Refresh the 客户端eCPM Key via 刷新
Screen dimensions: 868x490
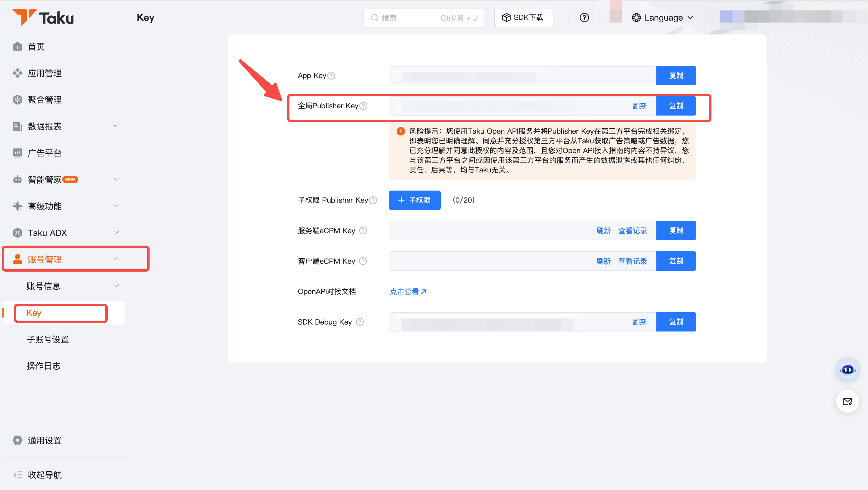[603, 261]
